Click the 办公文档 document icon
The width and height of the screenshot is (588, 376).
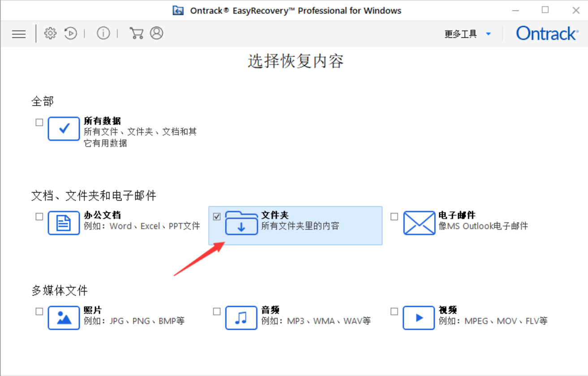coord(64,223)
